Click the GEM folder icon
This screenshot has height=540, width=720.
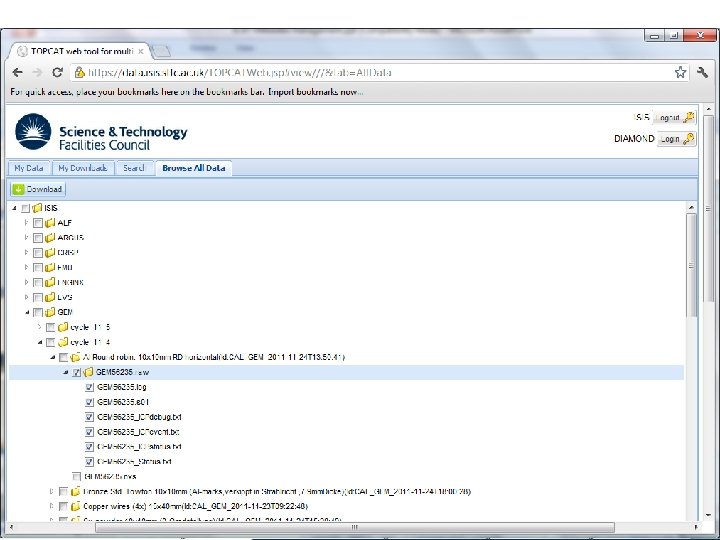click(50, 312)
